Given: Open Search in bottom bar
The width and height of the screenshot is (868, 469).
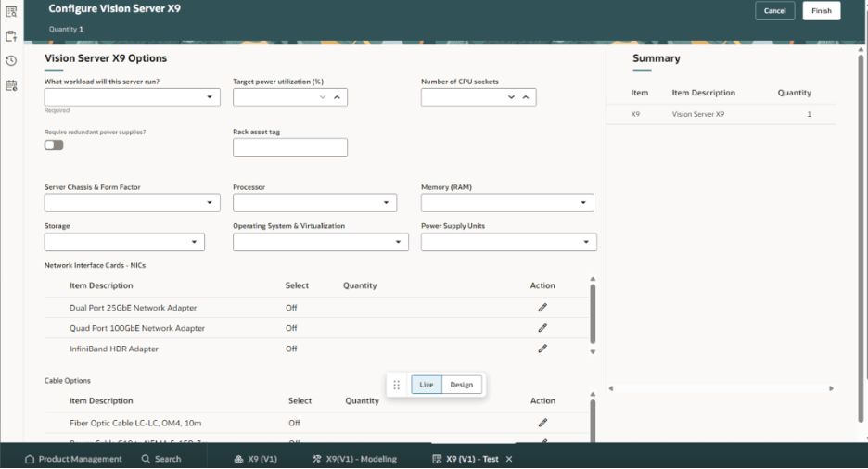Looking at the screenshot, I should (161, 459).
